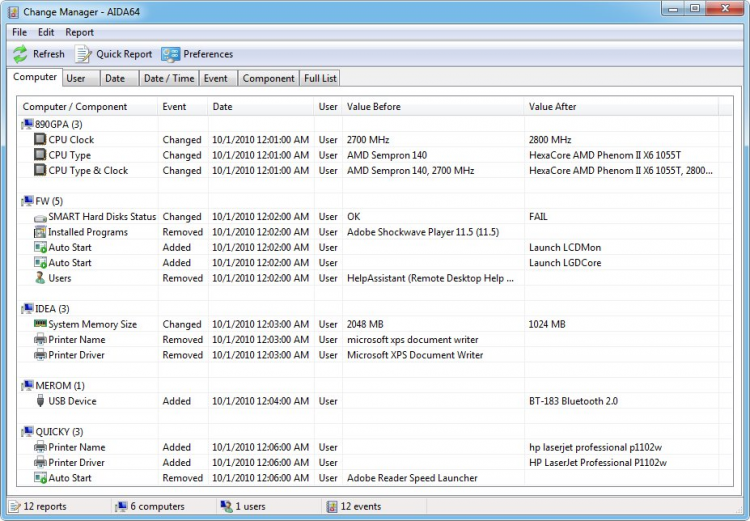Click the FW computer icon
Viewport: 750px width, 521px height.
tap(28, 201)
